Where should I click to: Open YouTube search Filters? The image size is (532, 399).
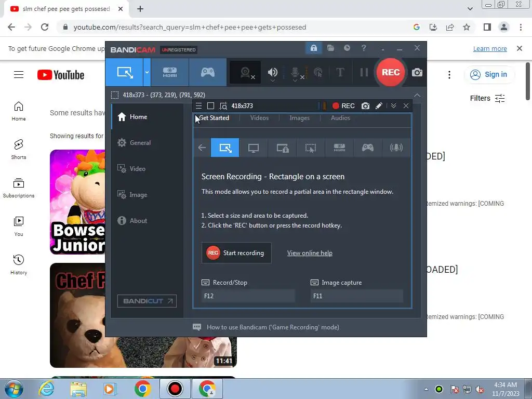(x=487, y=98)
